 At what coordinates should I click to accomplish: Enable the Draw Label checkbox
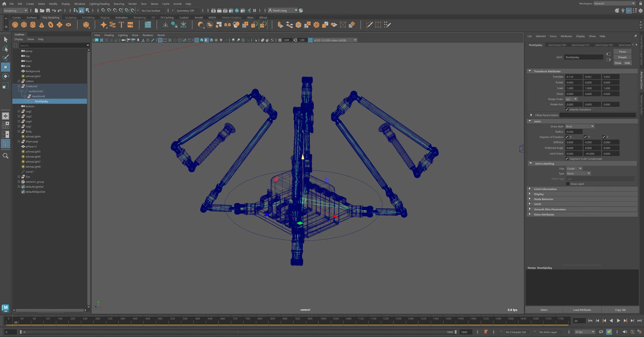(x=568, y=184)
